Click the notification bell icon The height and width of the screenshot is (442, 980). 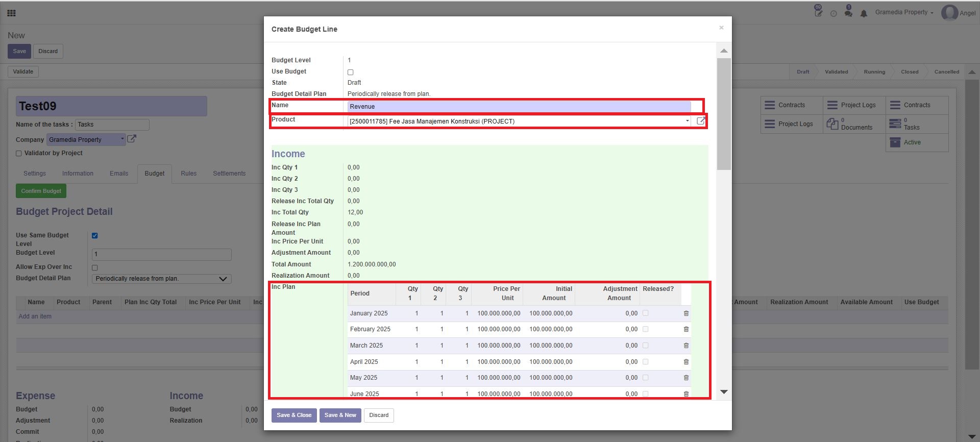864,14
